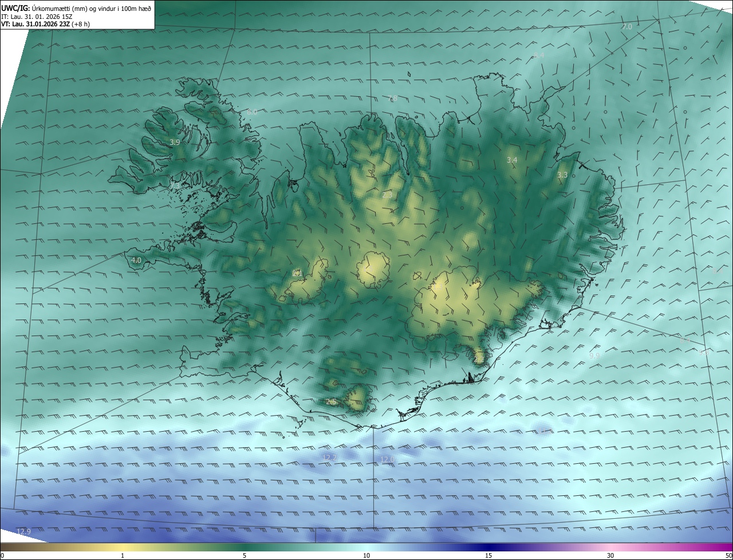The height and width of the screenshot is (560, 733).
Task: Click the 12.2 value label on the map
Action: (329, 458)
